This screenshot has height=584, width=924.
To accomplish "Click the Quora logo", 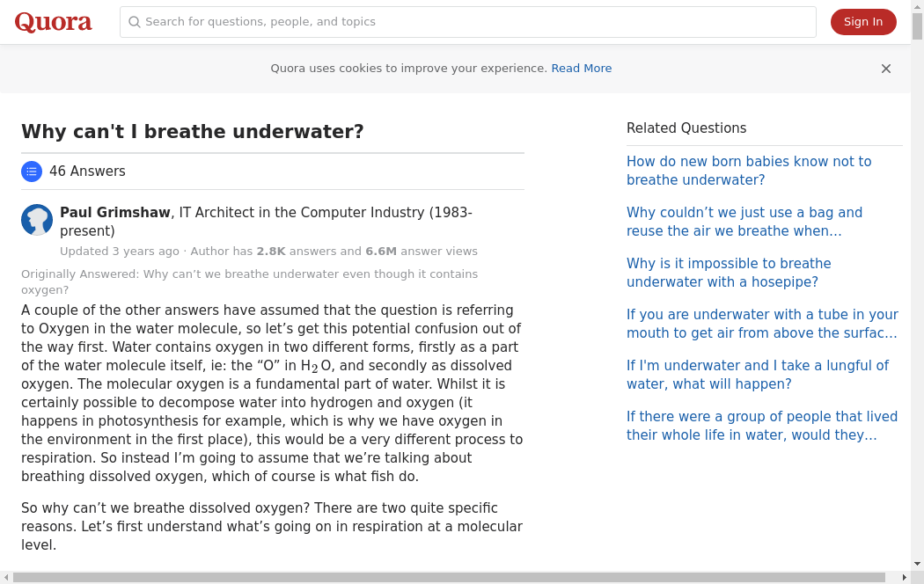I will click(53, 22).
